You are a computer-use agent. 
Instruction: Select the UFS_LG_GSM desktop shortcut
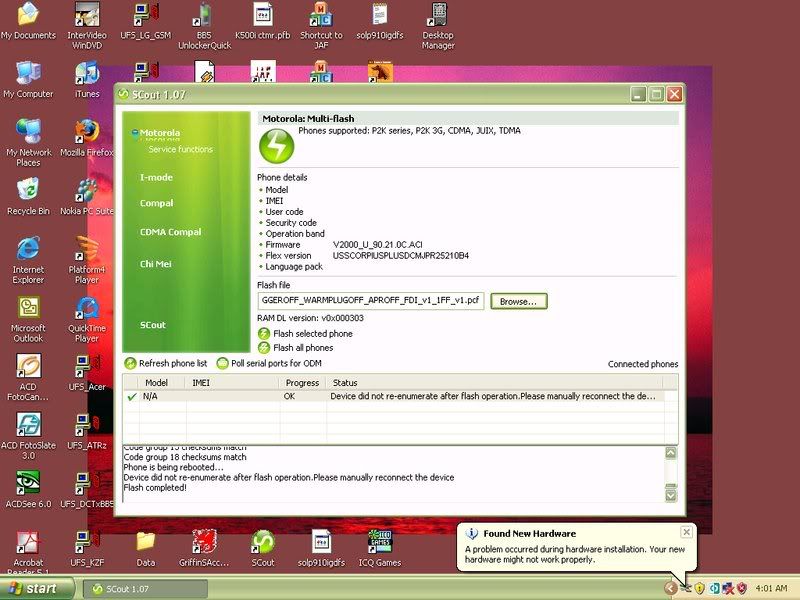[x=145, y=21]
